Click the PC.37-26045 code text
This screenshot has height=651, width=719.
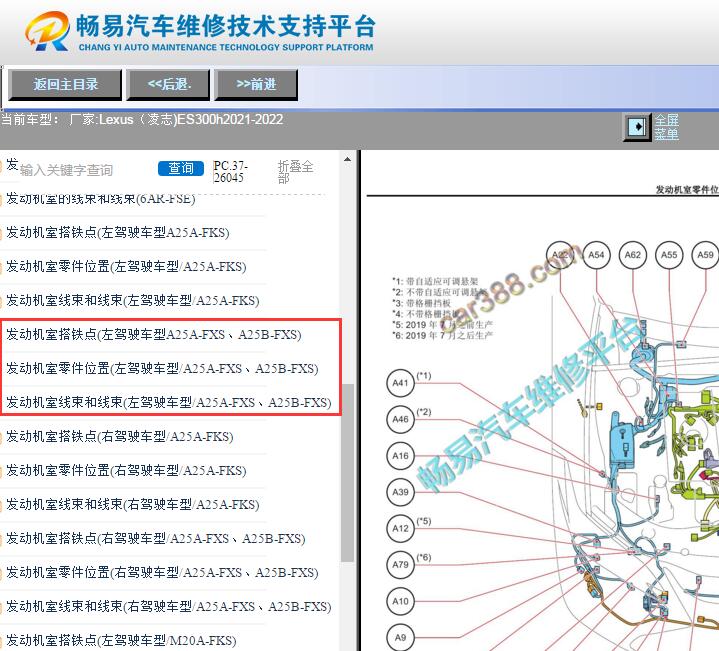[x=230, y=171]
